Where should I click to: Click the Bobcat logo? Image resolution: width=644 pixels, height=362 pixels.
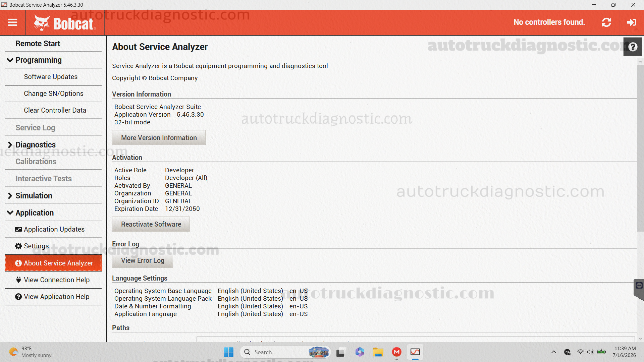click(65, 23)
